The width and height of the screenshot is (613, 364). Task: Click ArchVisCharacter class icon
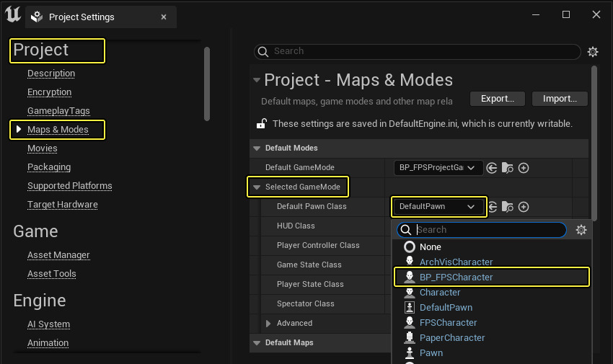pos(410,261)
